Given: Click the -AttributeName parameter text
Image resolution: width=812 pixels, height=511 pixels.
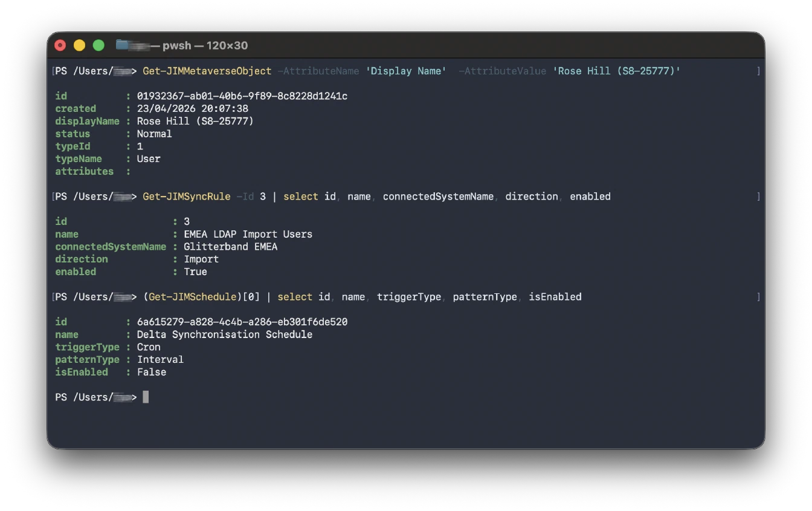Looking at the screenshot, I should tap(318, 71).
